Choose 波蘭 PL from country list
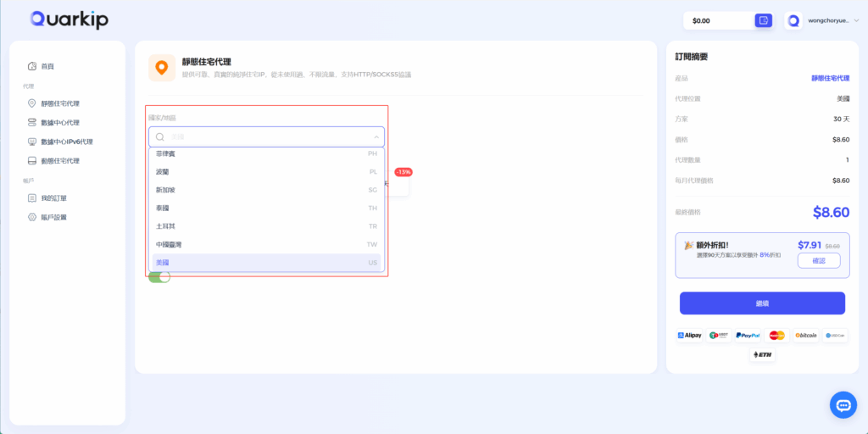The width and height of the screenshot is (868, 434). tap(266, 171)
